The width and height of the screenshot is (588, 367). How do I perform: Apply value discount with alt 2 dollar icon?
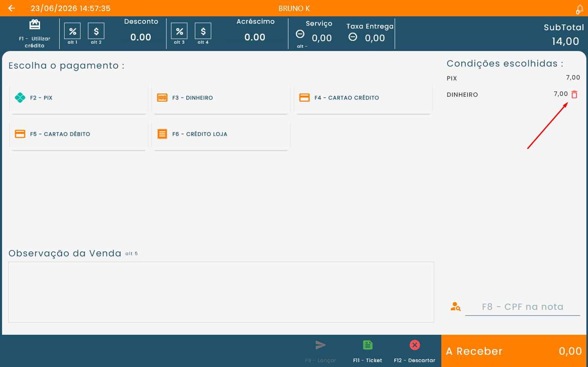(x=96, y=31)
